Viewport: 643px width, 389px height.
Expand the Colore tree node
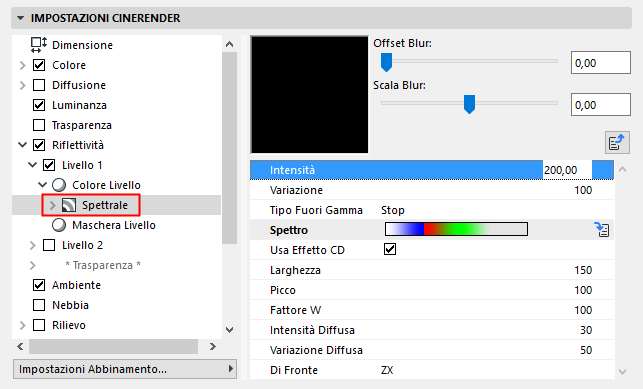23,65
